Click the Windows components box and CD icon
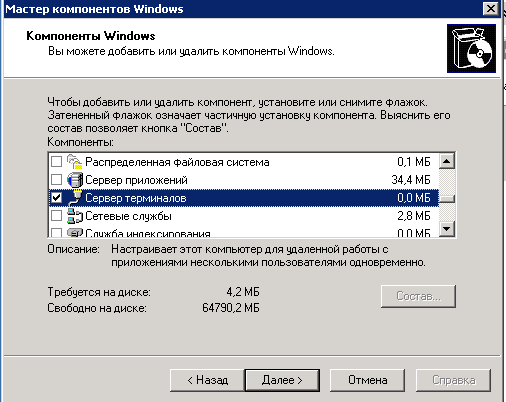 pos(471,48)
